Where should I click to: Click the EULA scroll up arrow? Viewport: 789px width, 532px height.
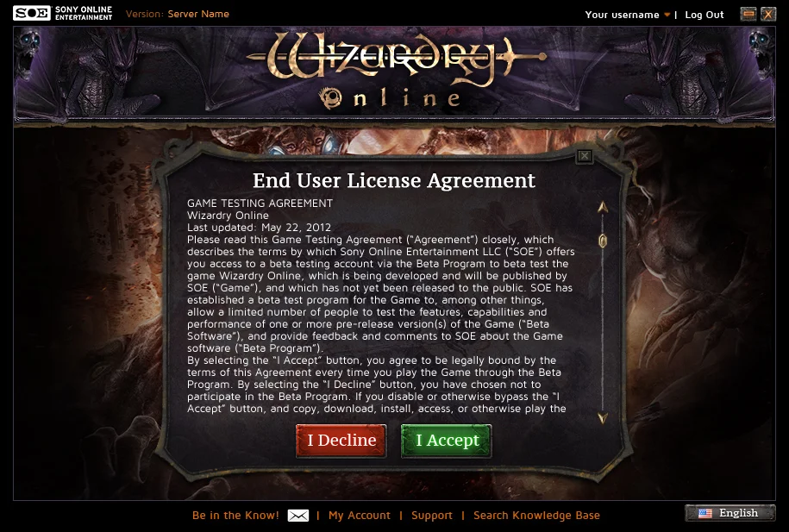603,207
